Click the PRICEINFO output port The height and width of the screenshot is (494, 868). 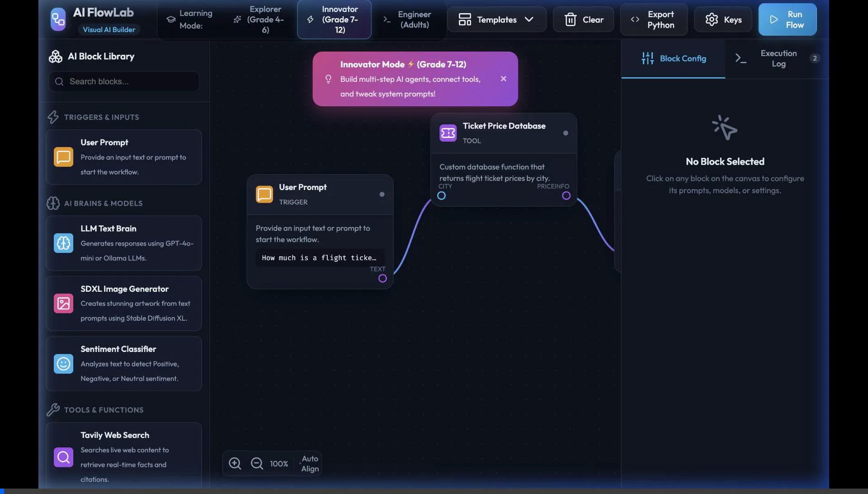(x=566, y=195)
